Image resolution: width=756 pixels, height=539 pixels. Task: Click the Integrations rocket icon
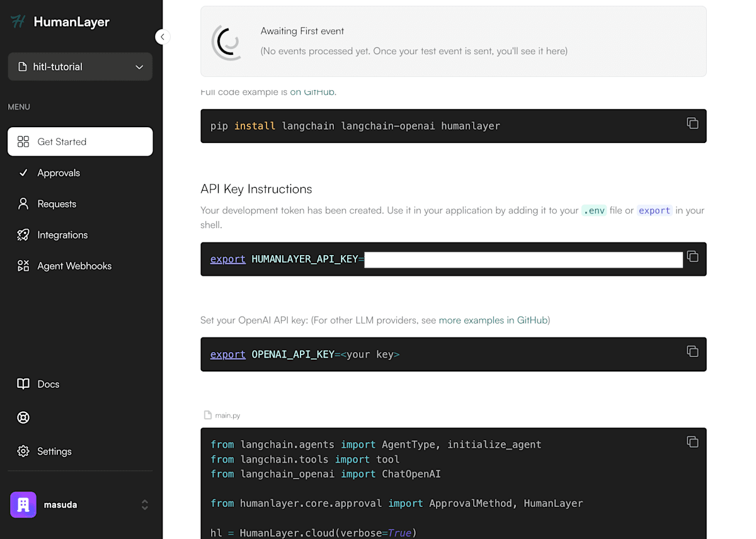click(23, 235)
